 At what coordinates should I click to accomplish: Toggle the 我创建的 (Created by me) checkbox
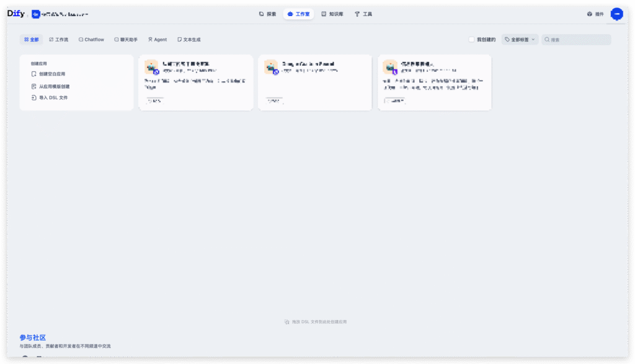tap(471, 40)
